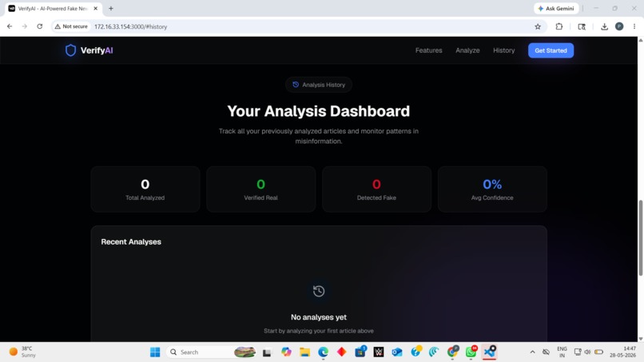Go back to the previous page
The width and height of the screenshot is (644, 362).
click(x=10, y=26)
